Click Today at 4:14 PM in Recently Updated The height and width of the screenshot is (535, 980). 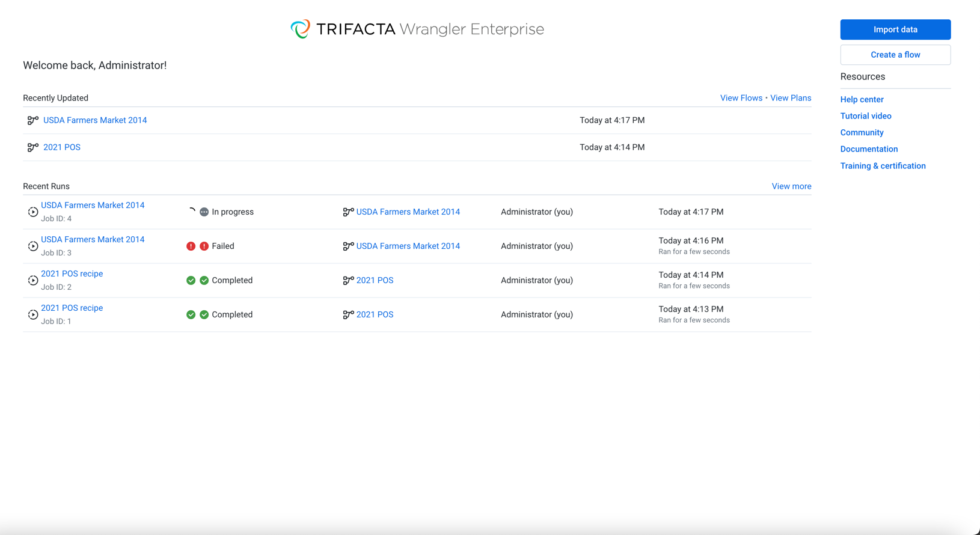(612, 147)
